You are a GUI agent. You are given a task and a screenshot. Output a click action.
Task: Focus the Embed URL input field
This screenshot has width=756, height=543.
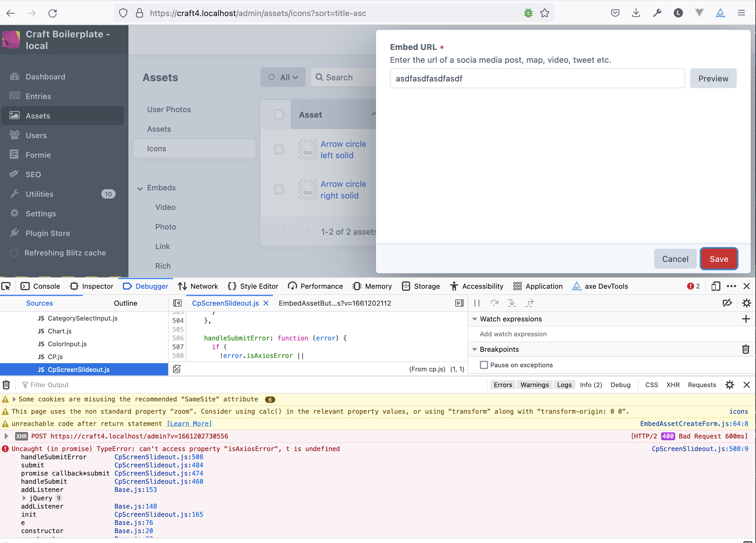point(537,78)
